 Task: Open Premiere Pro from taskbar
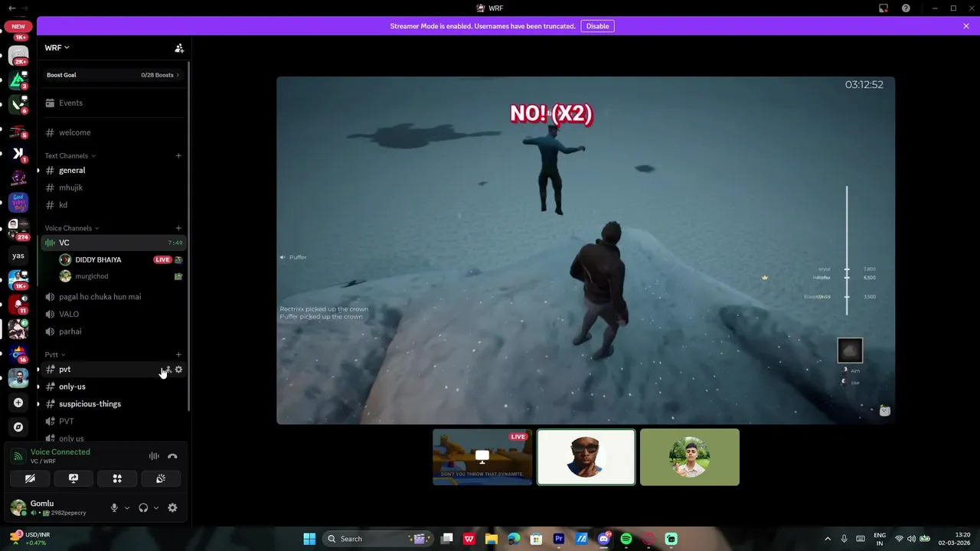tap(559, 539)
